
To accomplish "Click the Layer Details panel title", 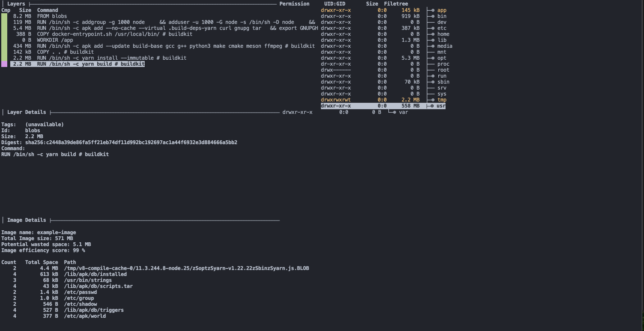I will [x=26, y=112].
